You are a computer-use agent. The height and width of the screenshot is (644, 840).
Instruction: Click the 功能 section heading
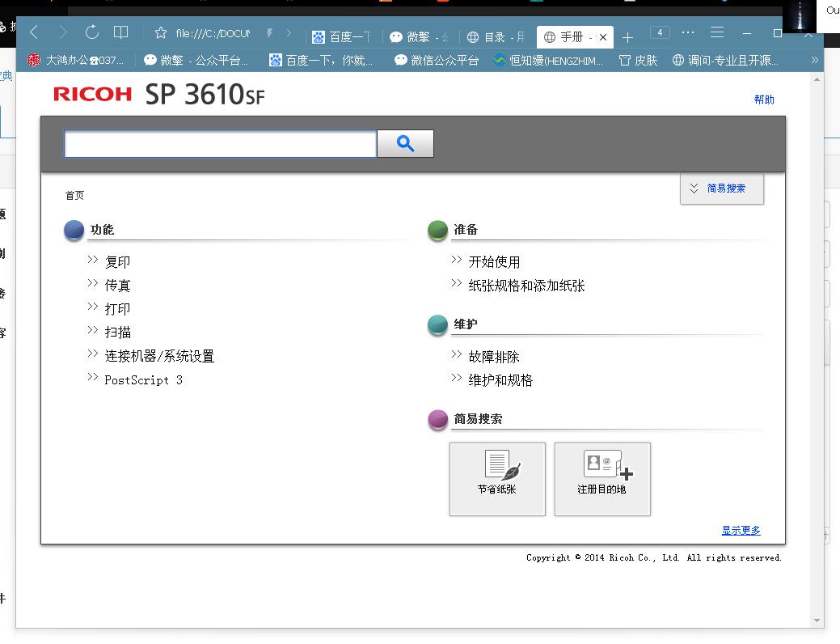click(x=102, y=230)
